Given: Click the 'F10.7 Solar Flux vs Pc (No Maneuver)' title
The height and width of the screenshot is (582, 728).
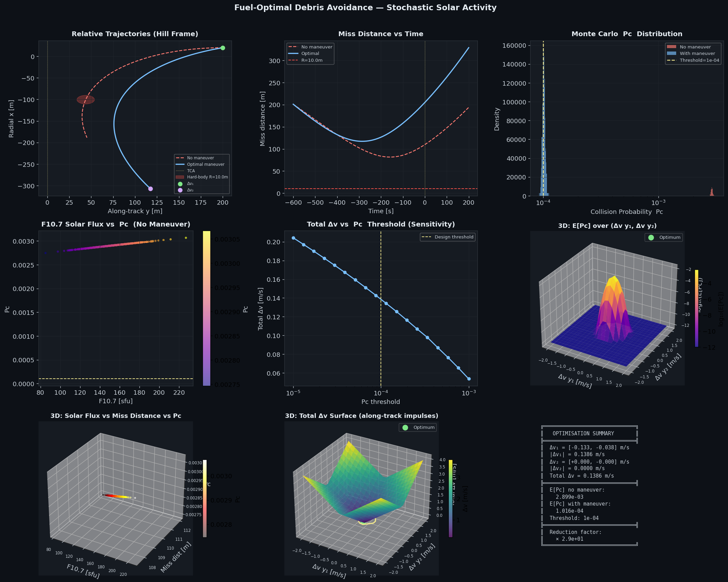Looking at the screenshot, I should tap(116, 224).
